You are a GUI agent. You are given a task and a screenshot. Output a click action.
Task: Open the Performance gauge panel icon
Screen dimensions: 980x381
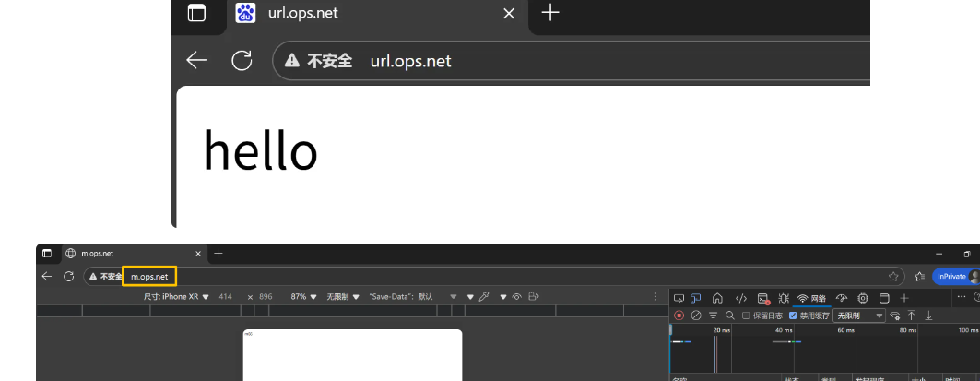click(x=841, y=298)
